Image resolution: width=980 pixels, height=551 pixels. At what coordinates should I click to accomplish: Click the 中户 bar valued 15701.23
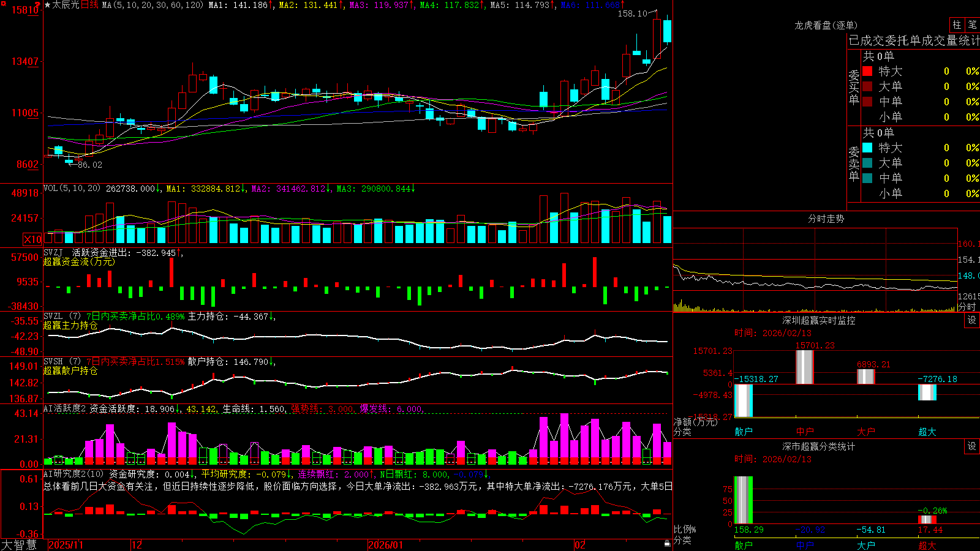(x=805, y=367)
